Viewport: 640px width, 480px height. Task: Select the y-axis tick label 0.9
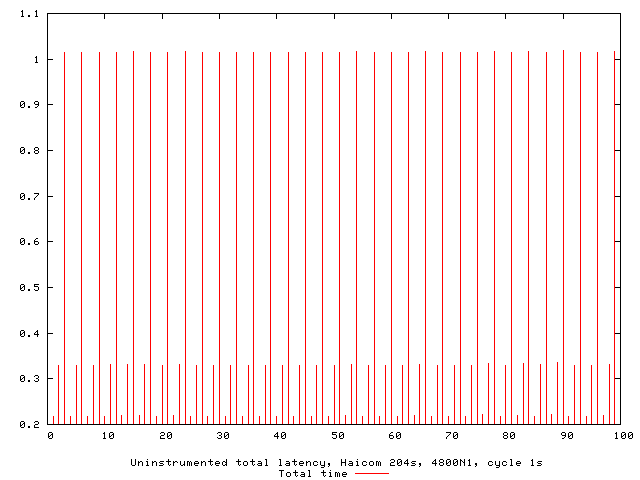coord(31,105)
